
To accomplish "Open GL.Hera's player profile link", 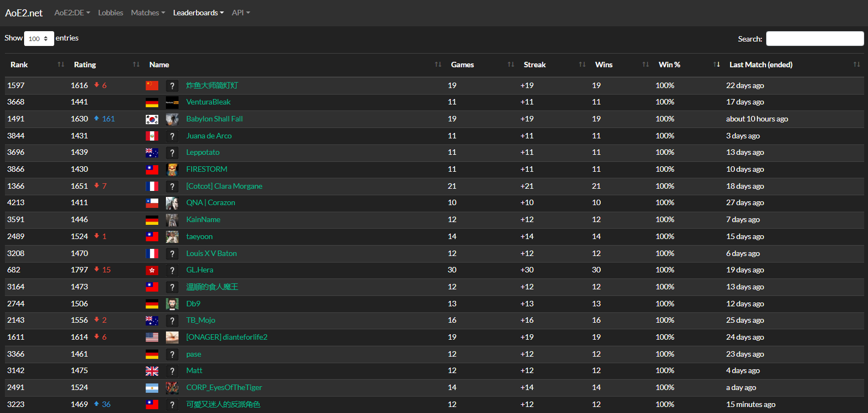I will pyautogui.click(x=200, y=270).
